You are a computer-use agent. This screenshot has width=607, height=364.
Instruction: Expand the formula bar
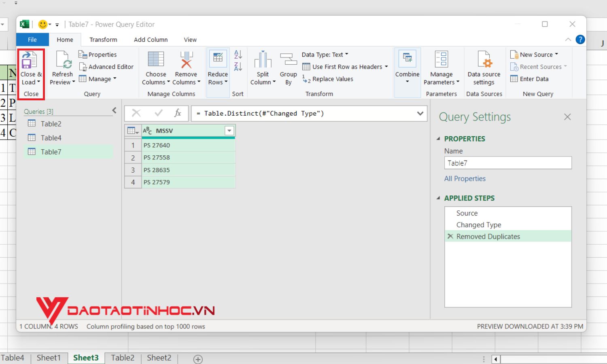420,114
